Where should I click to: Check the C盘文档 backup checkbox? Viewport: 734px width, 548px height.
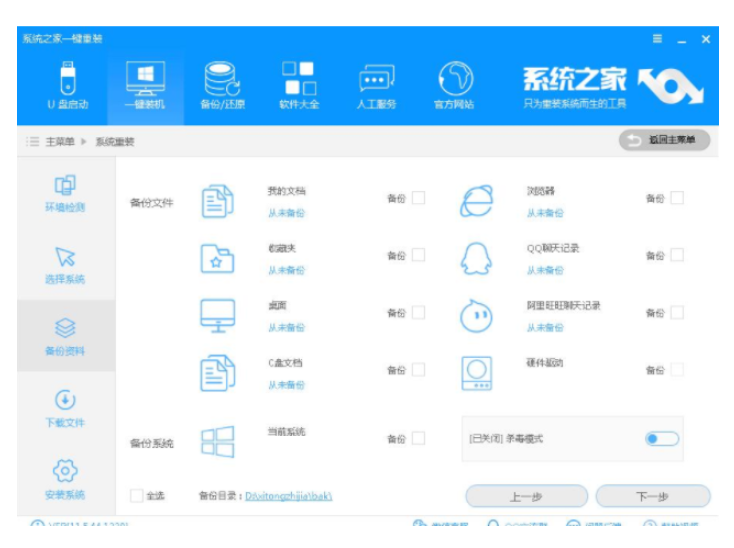pyautogui.click(x=418, y=370)
